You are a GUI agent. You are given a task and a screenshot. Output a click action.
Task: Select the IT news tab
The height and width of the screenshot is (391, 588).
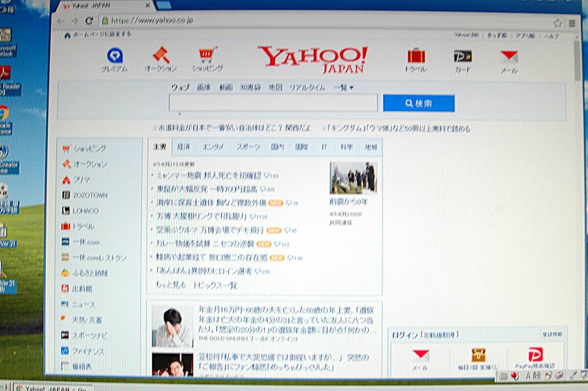tap(324, 147)
